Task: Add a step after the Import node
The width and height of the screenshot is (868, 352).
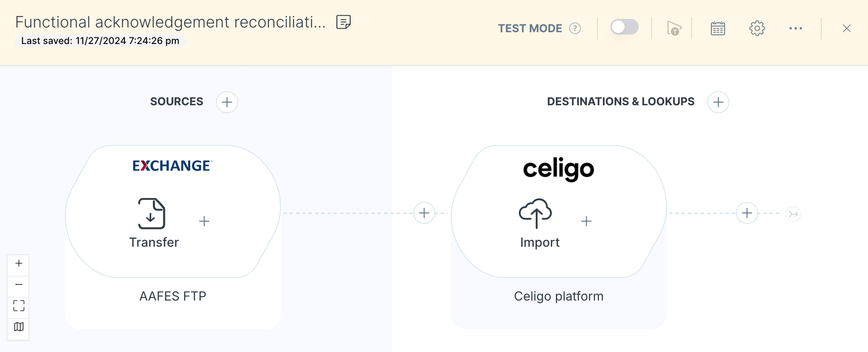Action: (747, 213)
